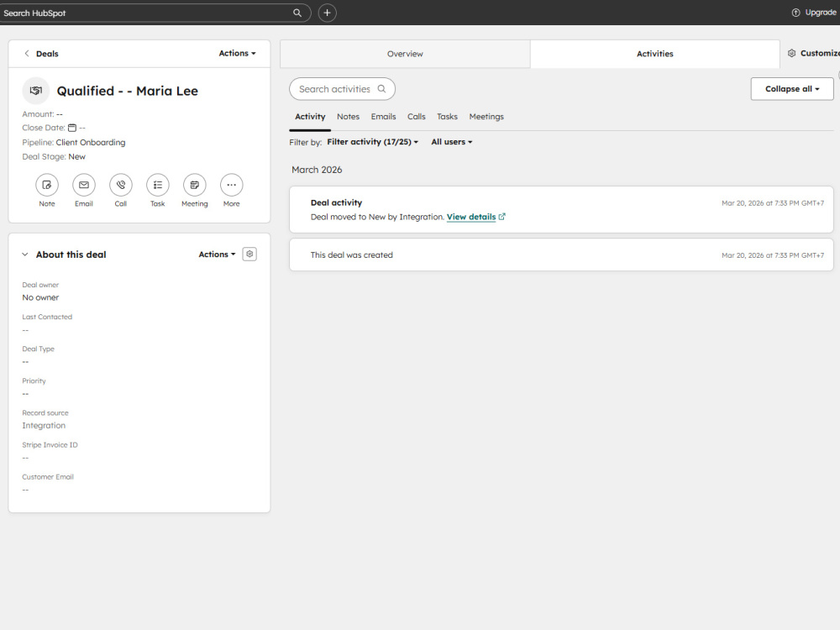
Task: Switch to the Emails sub-tab
Action: (x=384, y=117)
